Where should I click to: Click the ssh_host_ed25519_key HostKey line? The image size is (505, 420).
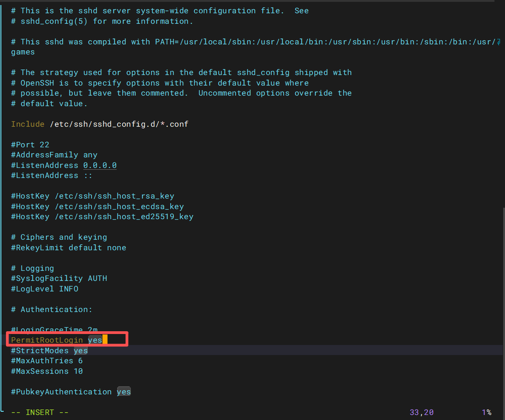102,216
